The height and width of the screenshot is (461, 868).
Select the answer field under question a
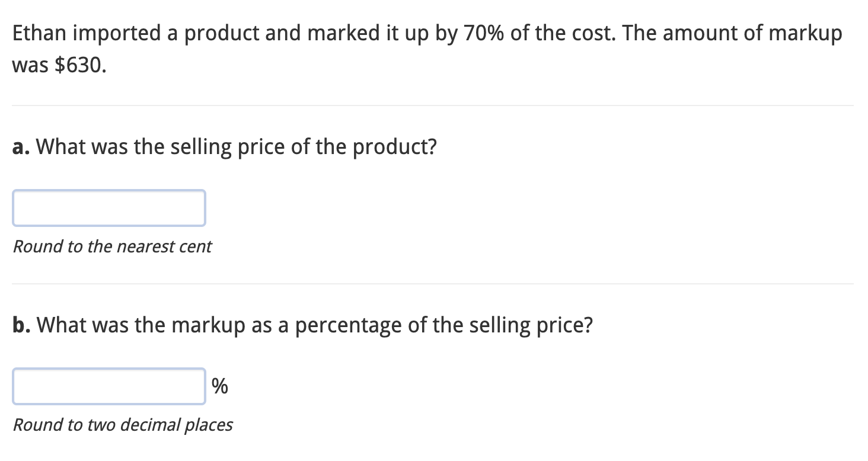[109, 207]
